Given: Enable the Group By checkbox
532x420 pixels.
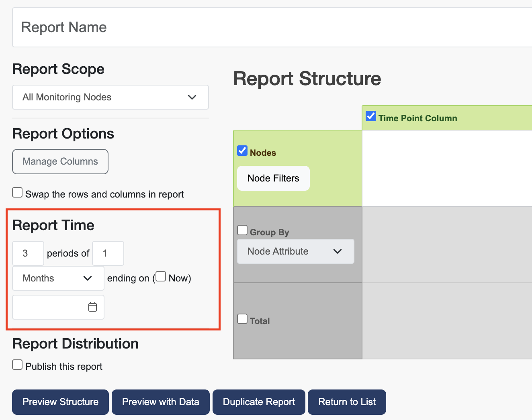Looking at the screenshot, I should (242, 230).
